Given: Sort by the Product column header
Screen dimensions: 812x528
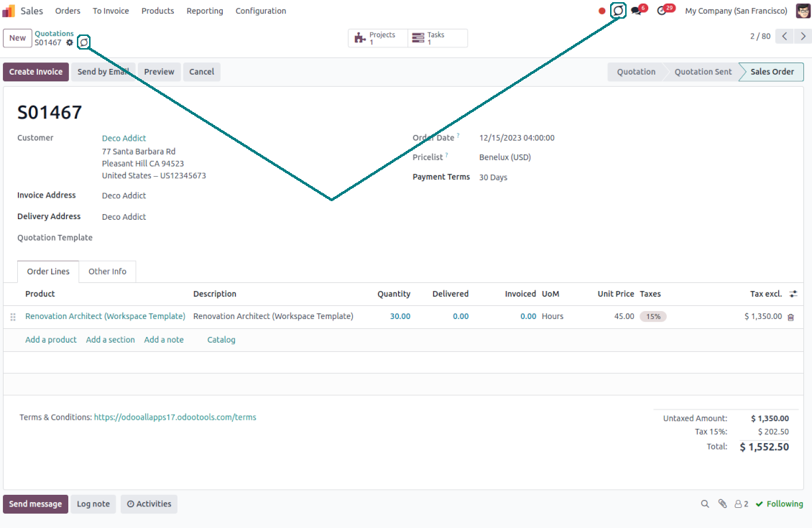Looking at the screenshot, I should [40, 294].
